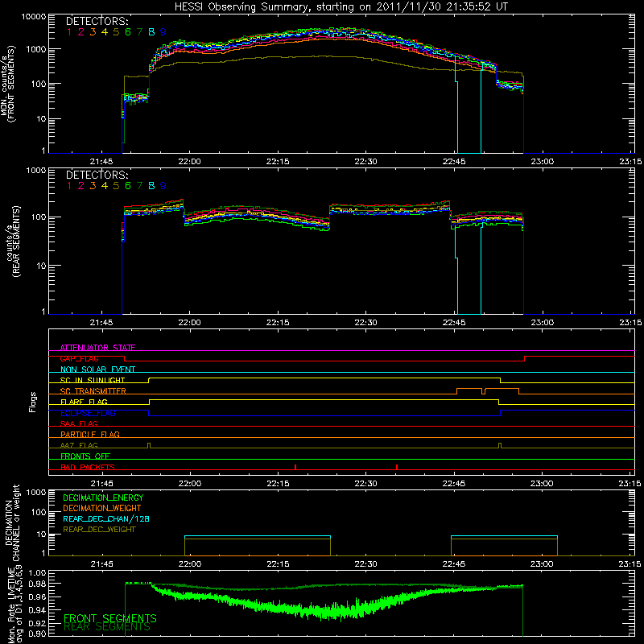Select the front segments 'DETECTORS:' legend heading
Screen dimensions: 644x644
click(97, 21)
